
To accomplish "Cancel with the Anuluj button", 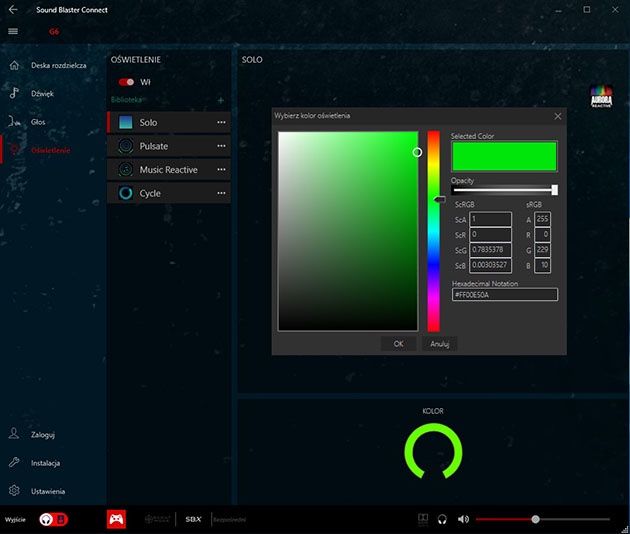I will point(440,344).
